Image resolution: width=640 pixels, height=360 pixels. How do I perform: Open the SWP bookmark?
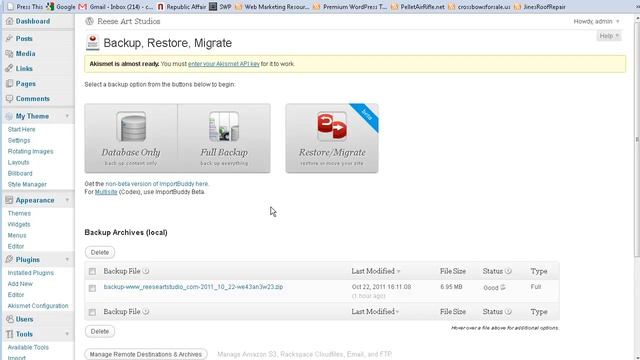coord(220,7)
